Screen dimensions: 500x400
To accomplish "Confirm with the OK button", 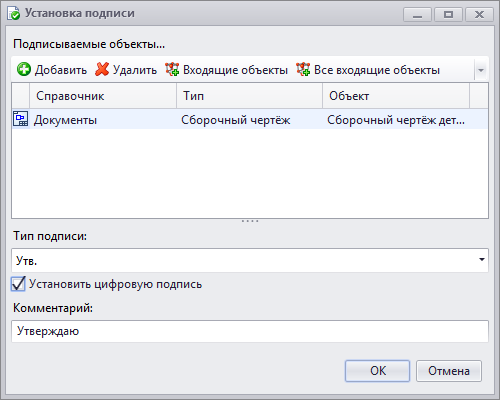I will pyautogui.click(x=377, y=371).
